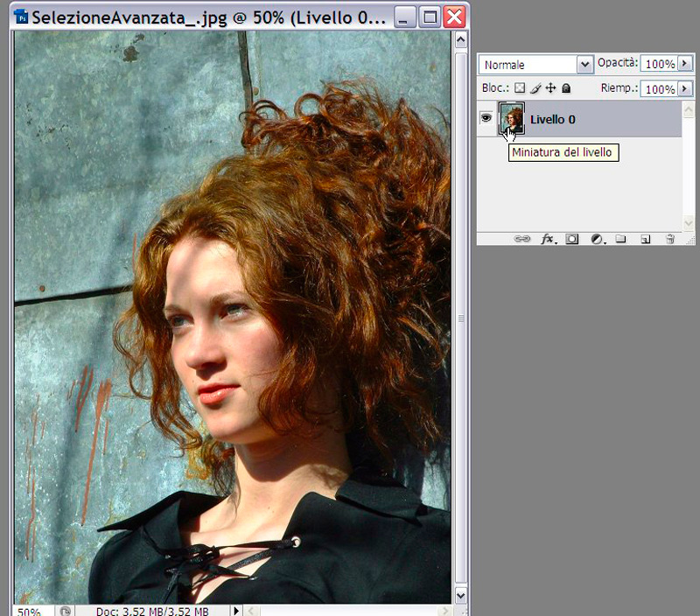Click the link layers chain icon

point(521,238)
